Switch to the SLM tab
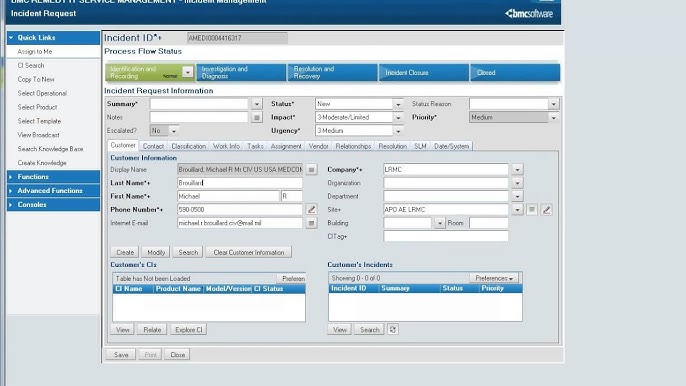The width and height of the screenshot is (686, 386). (x=420, y=146)
